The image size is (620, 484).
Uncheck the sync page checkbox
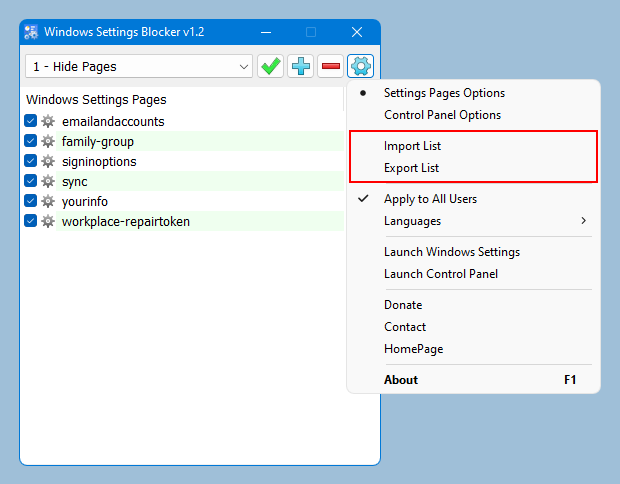tap(31, 181)
